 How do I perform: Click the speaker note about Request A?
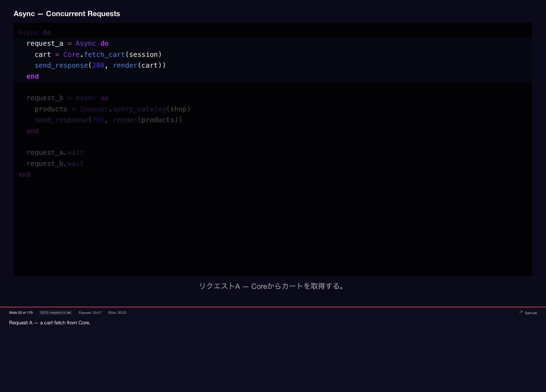coord(50,323)
